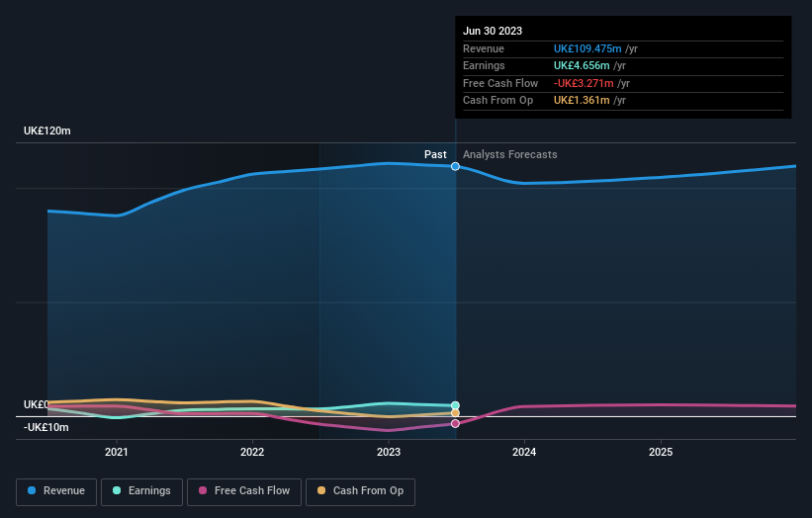Click the teal Earnings data point marker

click(455, 405)
